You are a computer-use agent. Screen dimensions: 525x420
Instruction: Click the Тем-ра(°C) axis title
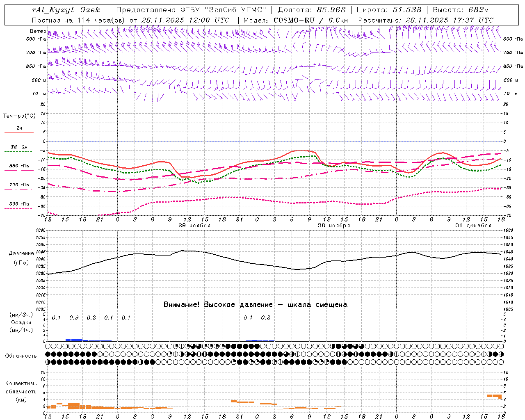click(19, 116)
